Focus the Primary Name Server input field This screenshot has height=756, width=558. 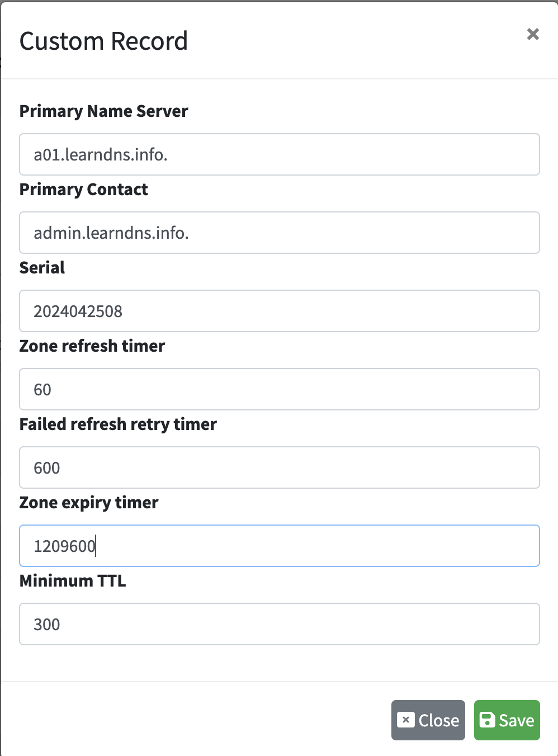click(280, 154)
